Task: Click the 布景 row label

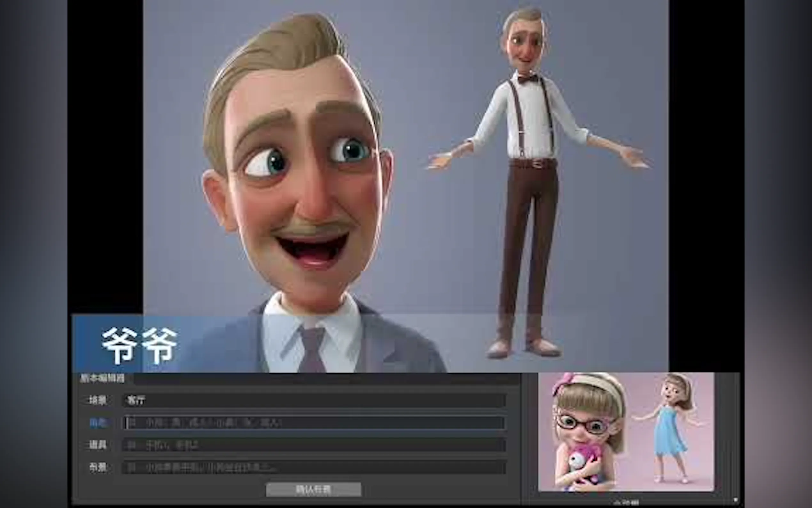Action: (x=98, y=467)
